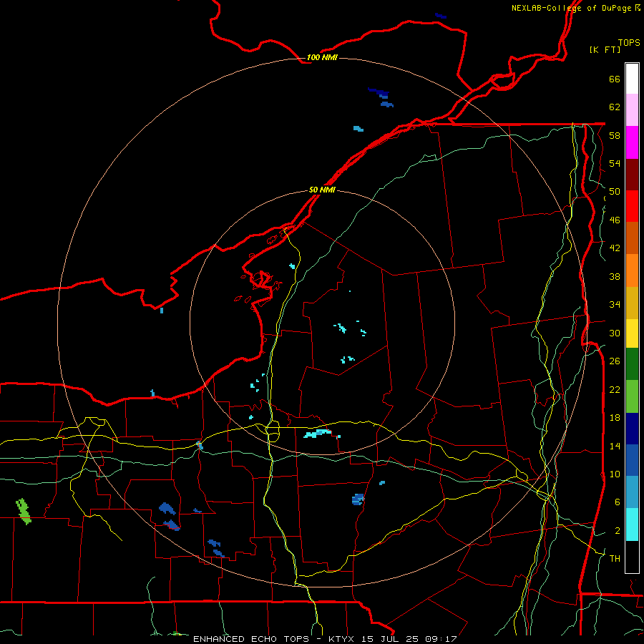644x644 pixels.
Task: Pick the burnt orange legend swatch
Action: point(632,238)
